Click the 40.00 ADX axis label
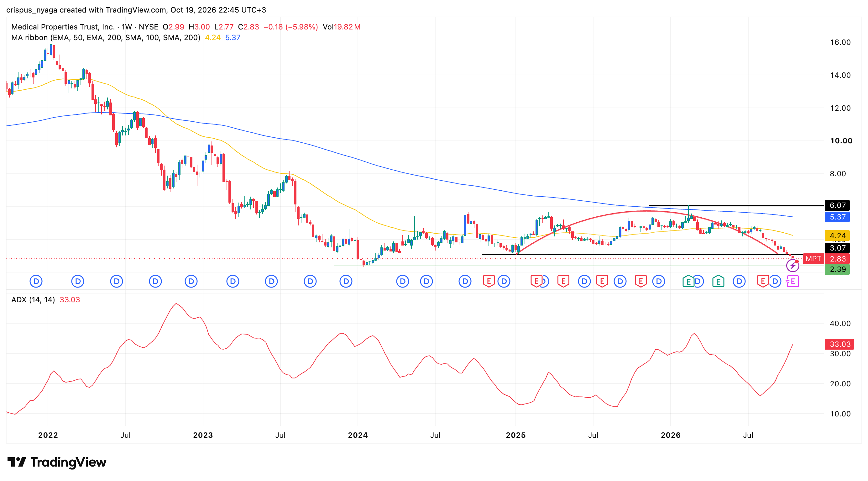This screenshot has height=481, width=868. [x=840, y=323]
